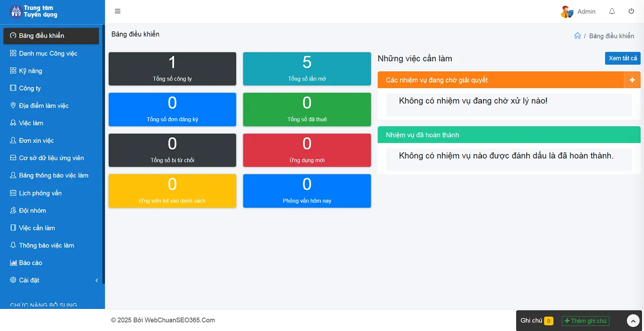The image size is (644, 331).
Task: Open the Tổng số công ty card
Action: [172, 69]
